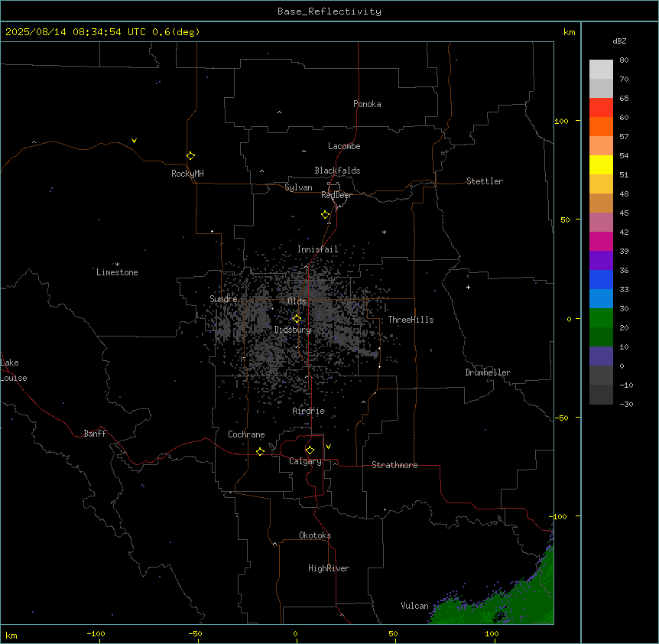This screenshot has height=644, width=659.
Task: Click the yellow diamond marker above Calgary label
Action: 310,450
